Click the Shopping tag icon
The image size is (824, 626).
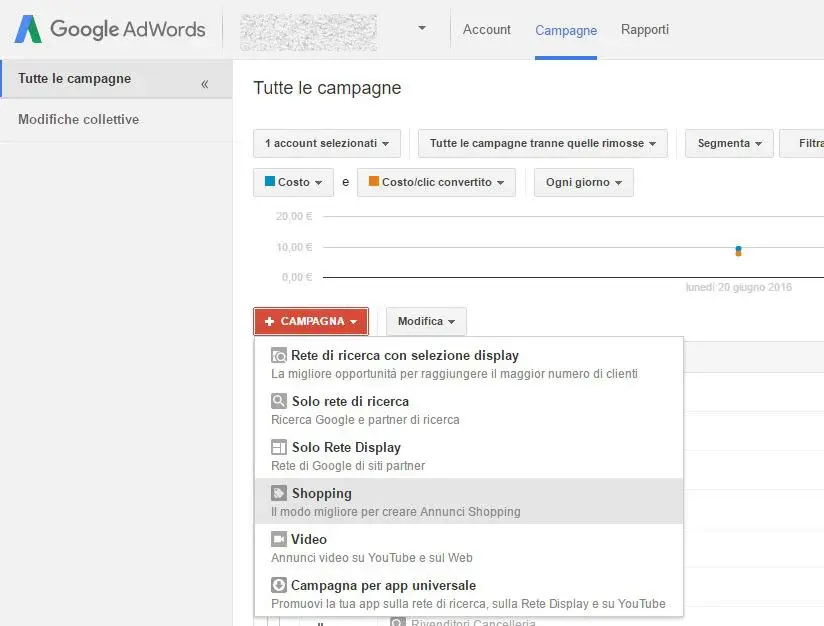(x=279, y=493)
